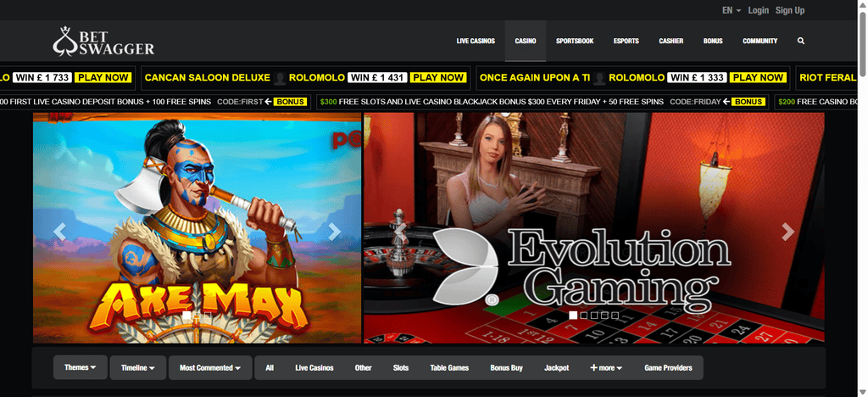Screen dimensions: 868x397
Task: Filter games by Other category
Action: click(363, 367)
